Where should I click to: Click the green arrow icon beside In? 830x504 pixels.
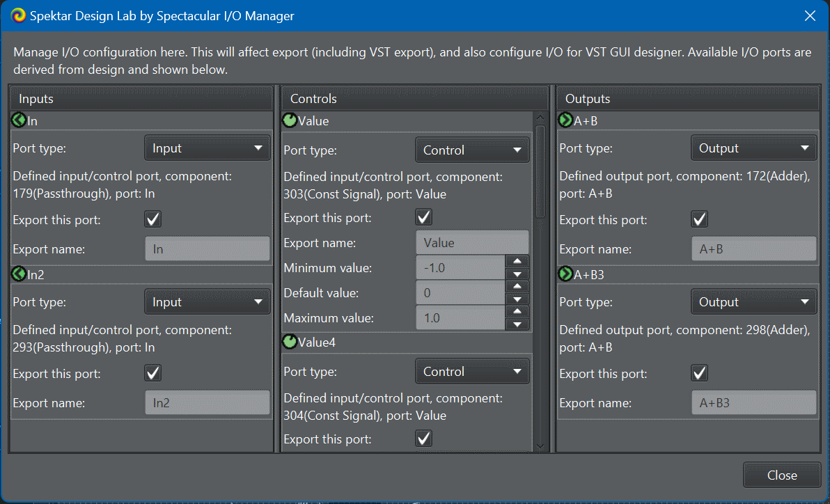[x=19, y=120]
